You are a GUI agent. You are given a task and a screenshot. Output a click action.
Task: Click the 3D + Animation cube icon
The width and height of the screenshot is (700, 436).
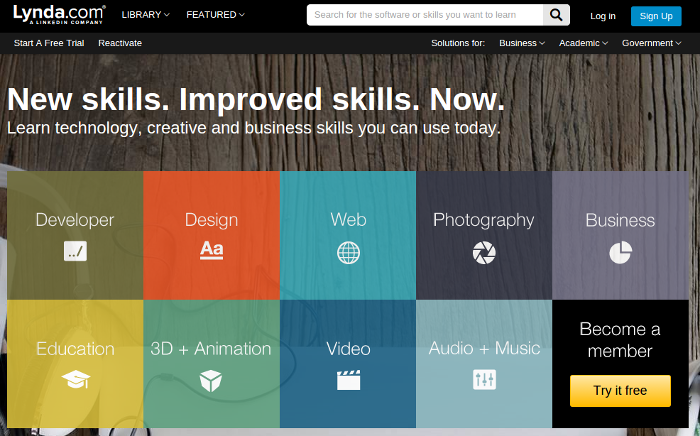pyautogui.click(x=211, y=380)
